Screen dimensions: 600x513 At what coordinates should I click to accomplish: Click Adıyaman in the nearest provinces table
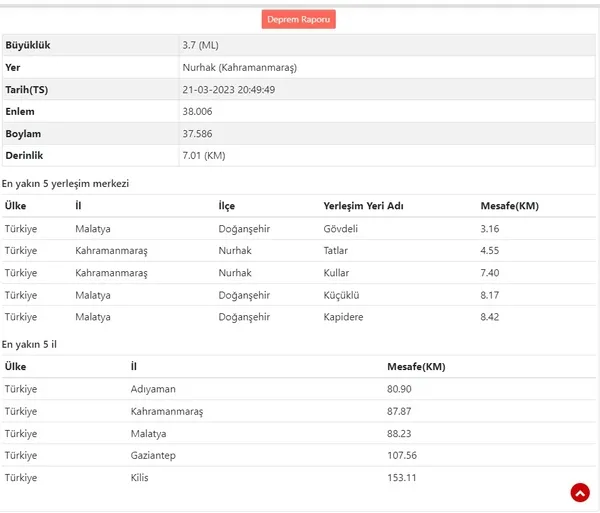click(x=153, y=388)
